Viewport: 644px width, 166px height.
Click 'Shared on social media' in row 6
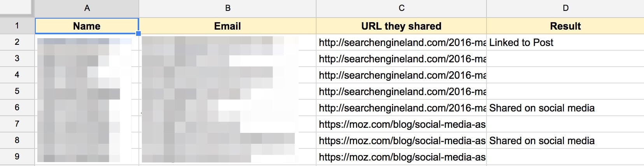(x=542, y=108)
